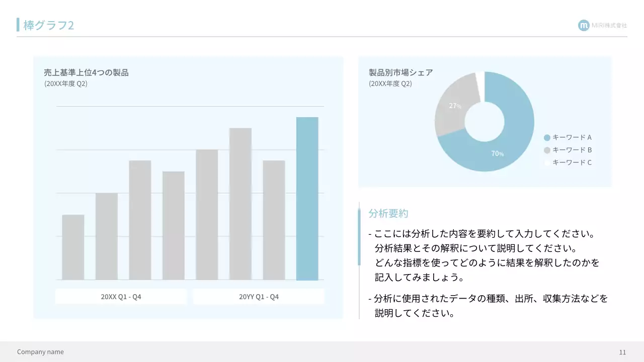Expand the 20XX Q1 - Q4 label box

pyautogui.click(x=121, y=296)
